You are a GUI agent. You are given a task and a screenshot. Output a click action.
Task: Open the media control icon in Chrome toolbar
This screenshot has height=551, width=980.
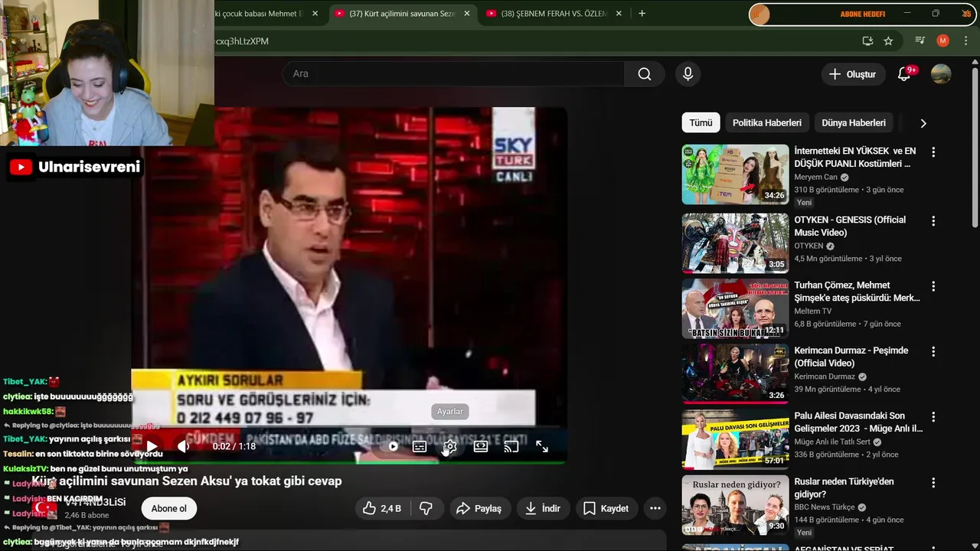click(920, 41)
